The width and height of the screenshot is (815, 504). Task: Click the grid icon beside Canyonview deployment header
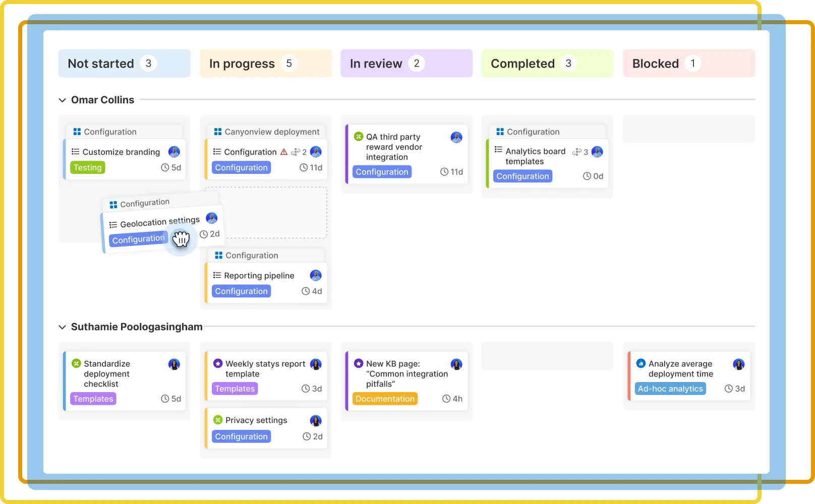[x=218, y=132]
